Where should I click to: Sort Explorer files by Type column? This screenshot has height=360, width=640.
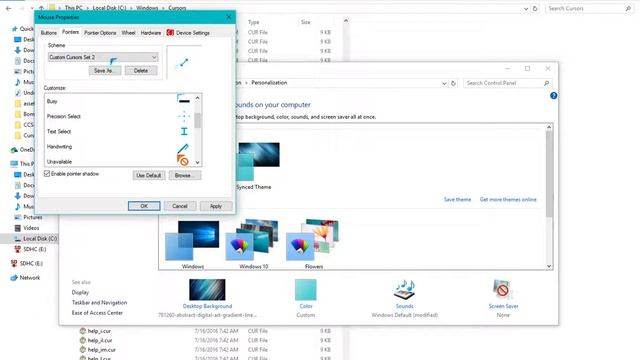pos(253,22)
